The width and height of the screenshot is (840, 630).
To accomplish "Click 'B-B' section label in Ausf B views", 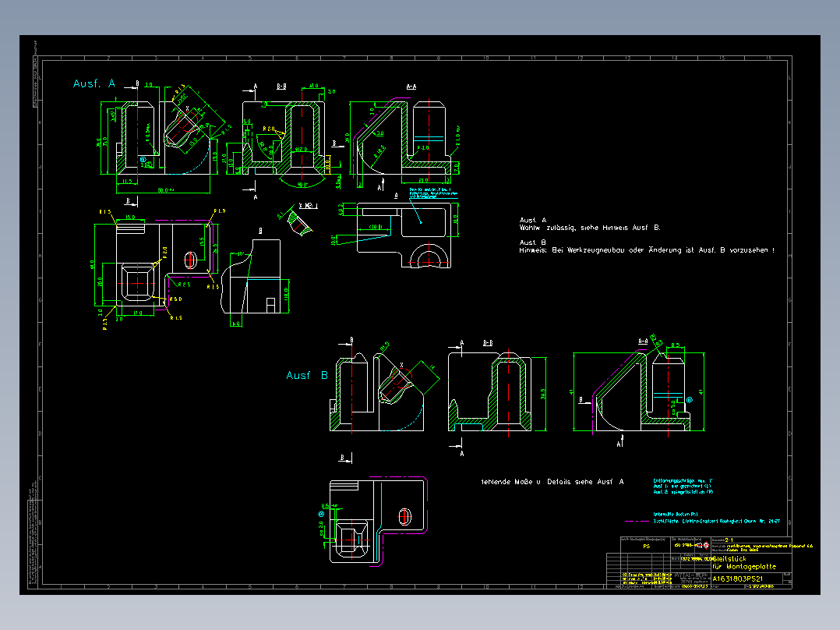I will 488,343.
